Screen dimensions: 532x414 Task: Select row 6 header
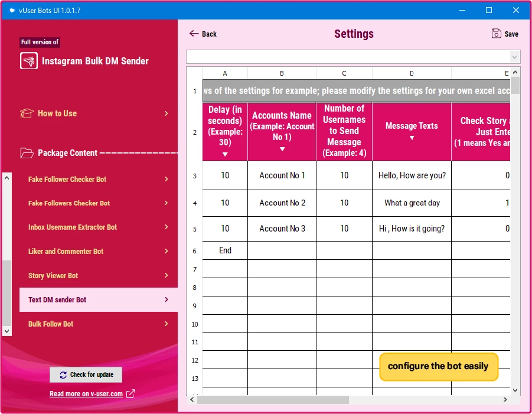click(x=195, y=251)
